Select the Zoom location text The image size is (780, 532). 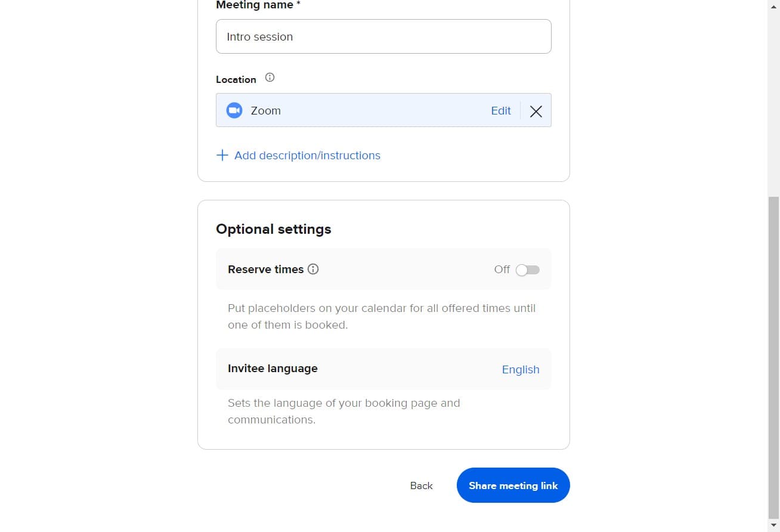point(265,110)
